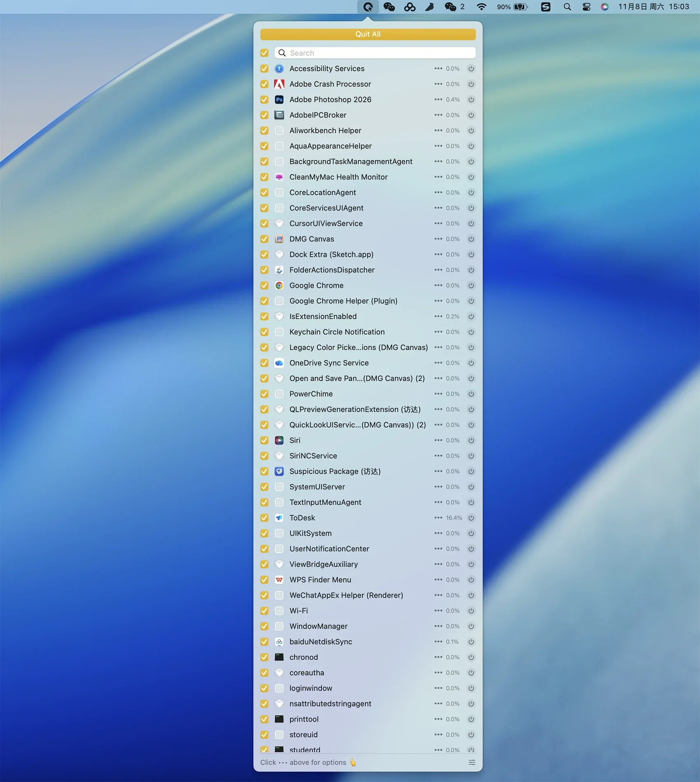This screenshot has height=782, width=700.
Task: Open options dots for CleanMyMac Health Monitor
Action: pyautogui.click(x=438, y=177)
